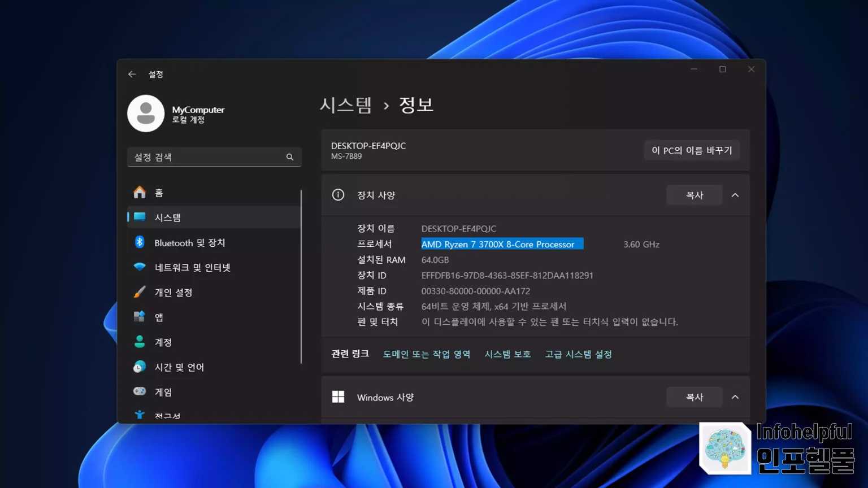Open 홈 in the sidebar

click(x=214, y=193)
